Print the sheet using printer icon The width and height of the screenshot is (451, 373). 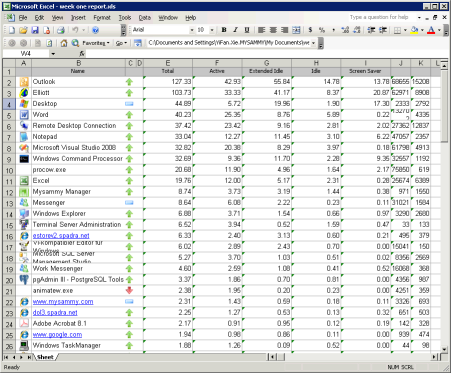[x=61, y=30]
